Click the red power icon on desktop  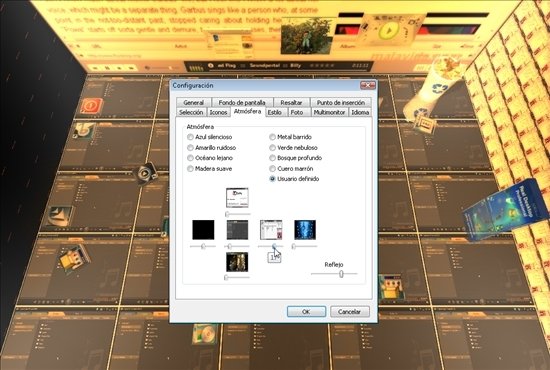(x=92, y=106)
